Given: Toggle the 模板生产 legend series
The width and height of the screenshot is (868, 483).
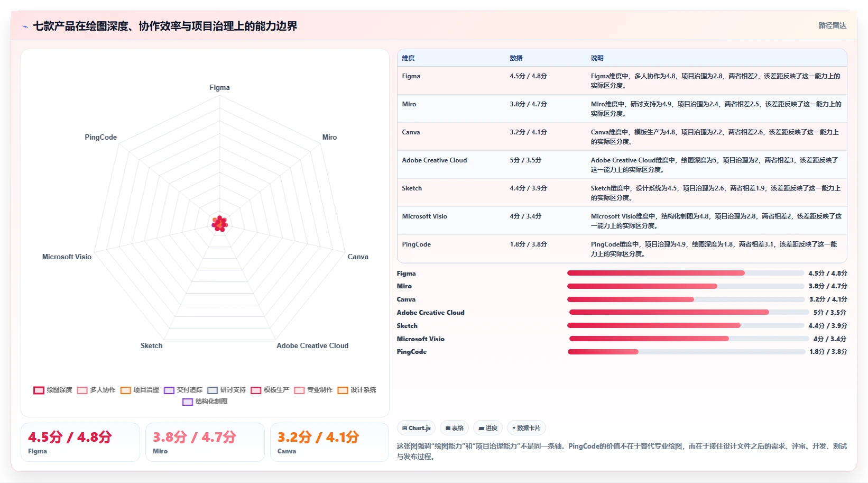Looking at the screenshot, I should [x=270, y=390].
